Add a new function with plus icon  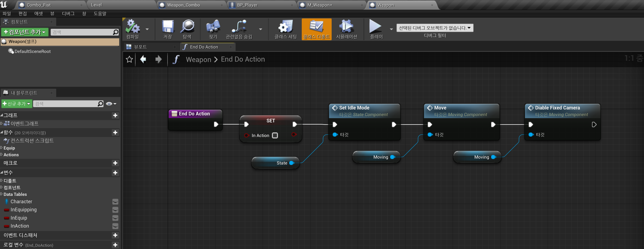click(x=115, y=132)
